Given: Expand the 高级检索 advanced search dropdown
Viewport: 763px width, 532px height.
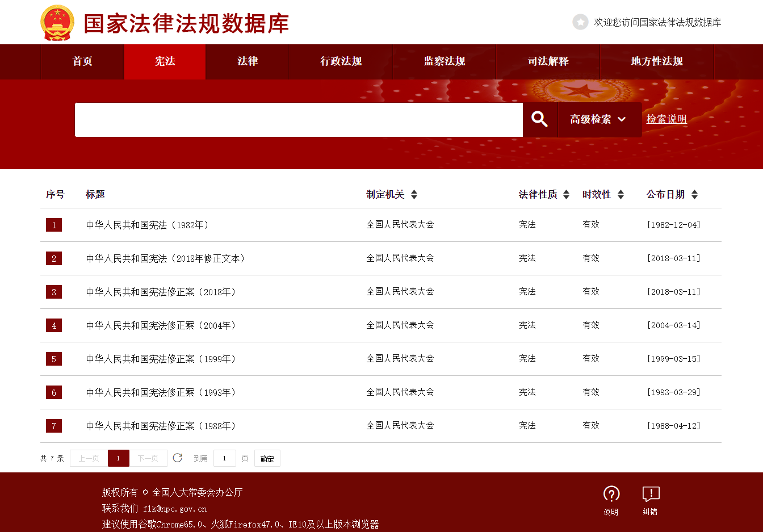Looking at the screenshot, I should 599,119.
